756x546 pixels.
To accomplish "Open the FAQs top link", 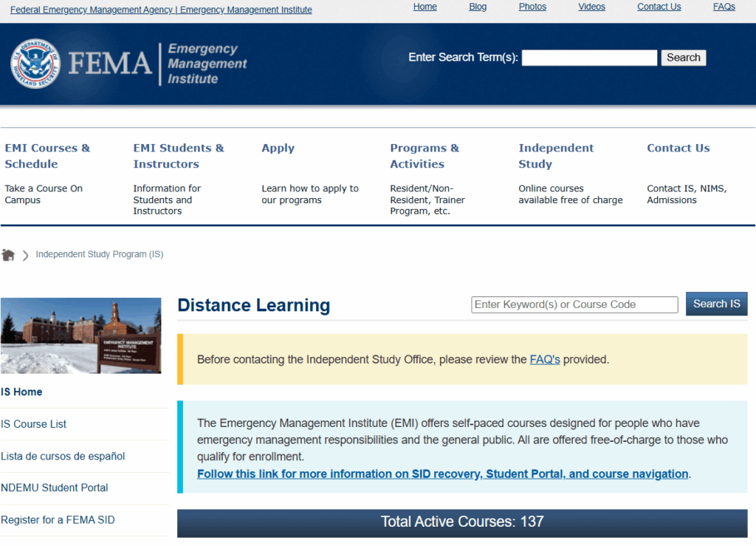I will 724,7.
